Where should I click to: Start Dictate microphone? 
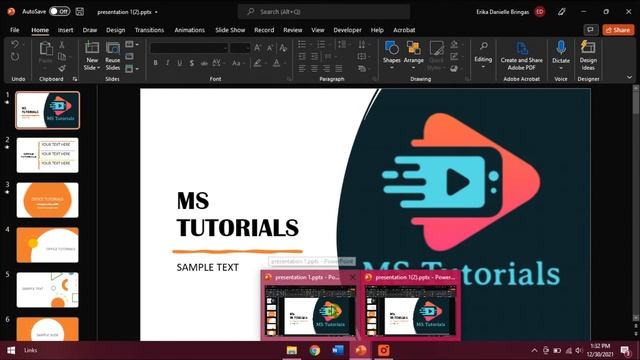click(561, 55)
